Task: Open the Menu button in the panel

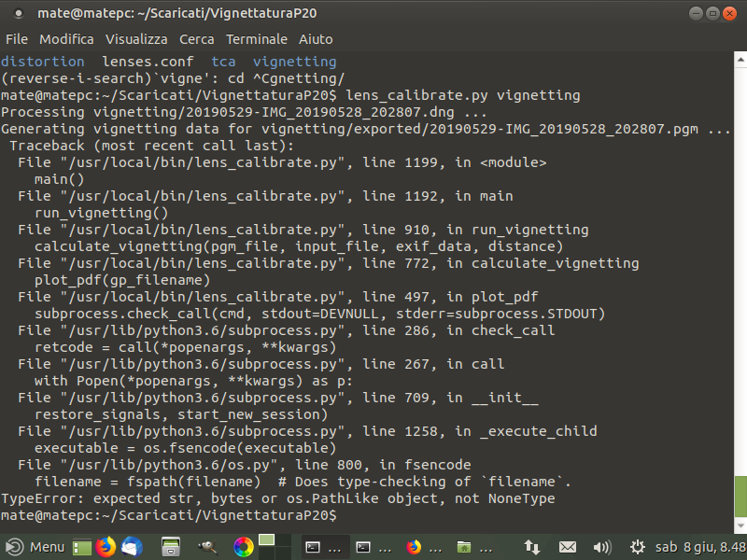Action: click(35, 547)
